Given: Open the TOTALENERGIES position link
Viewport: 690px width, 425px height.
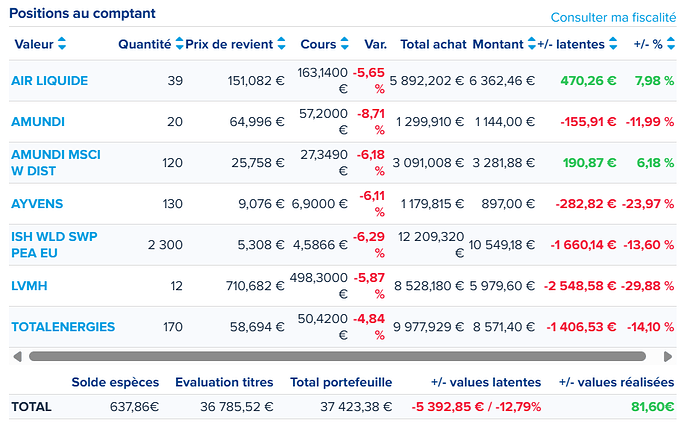Looking at the screenshot, I should (63, 327).
